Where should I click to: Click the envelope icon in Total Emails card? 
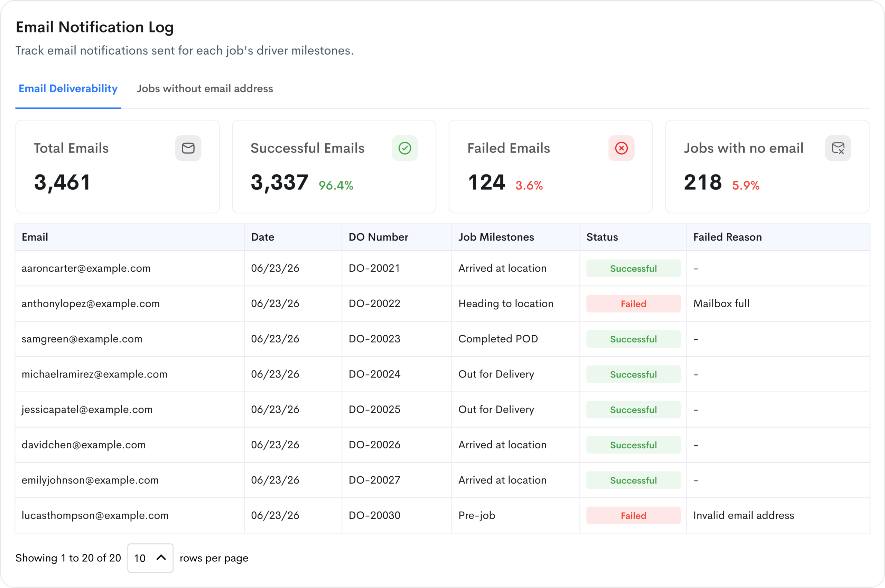click(x=188, y=148)
